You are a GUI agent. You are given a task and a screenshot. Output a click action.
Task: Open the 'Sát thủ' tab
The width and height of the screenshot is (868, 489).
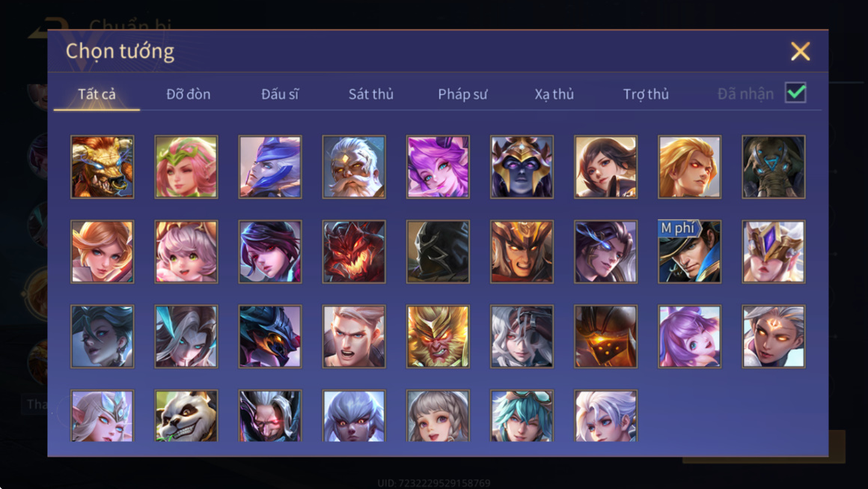(371, 94)
